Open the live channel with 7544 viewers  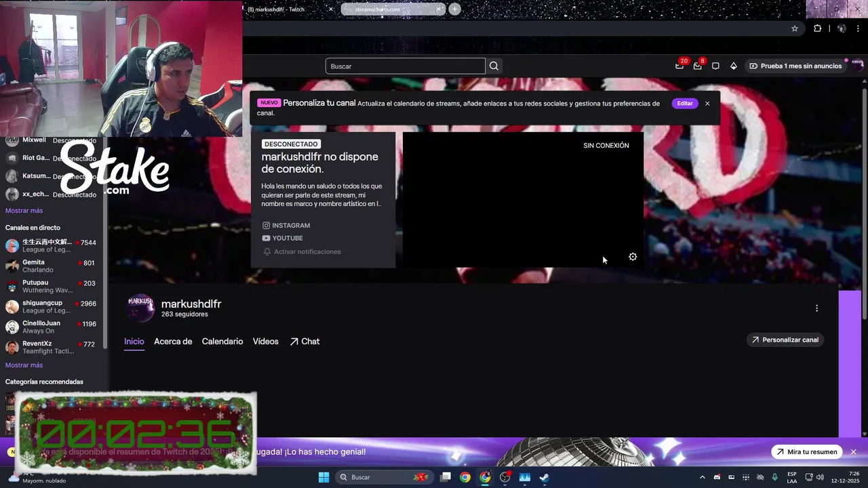[x=51, y=245]
